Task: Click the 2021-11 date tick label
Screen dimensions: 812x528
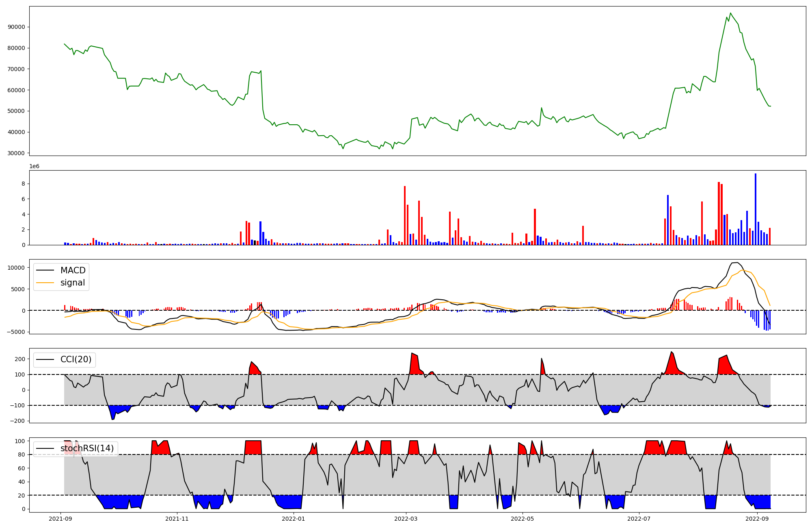Action: point(177,519)
